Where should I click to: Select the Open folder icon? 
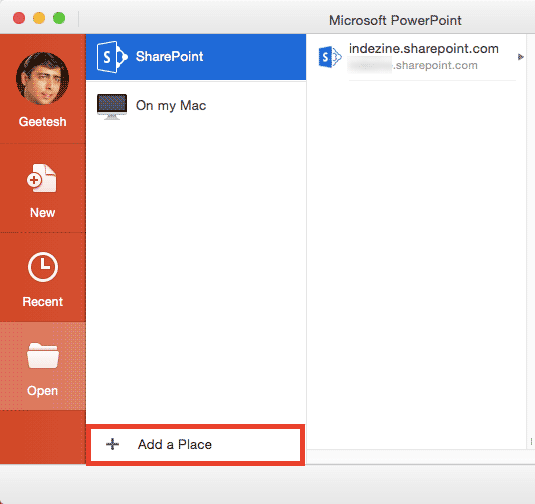43,356
